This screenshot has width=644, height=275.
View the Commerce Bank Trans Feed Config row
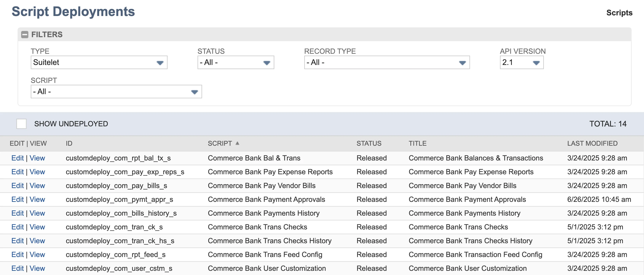pyautogui.click(x=37, y=254)
